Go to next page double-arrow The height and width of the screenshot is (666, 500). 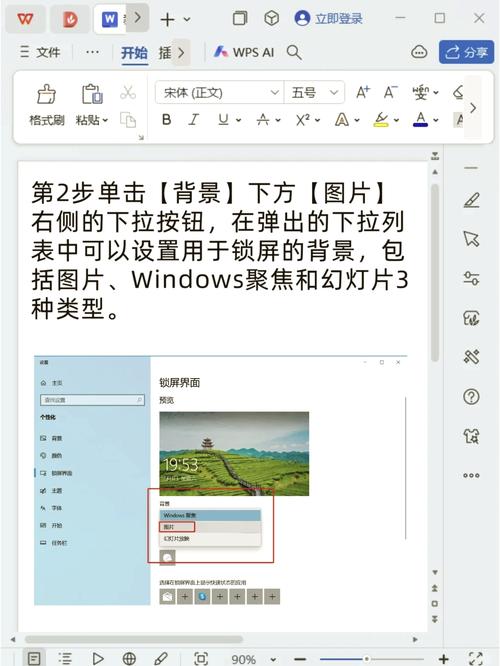click(435, 619)
